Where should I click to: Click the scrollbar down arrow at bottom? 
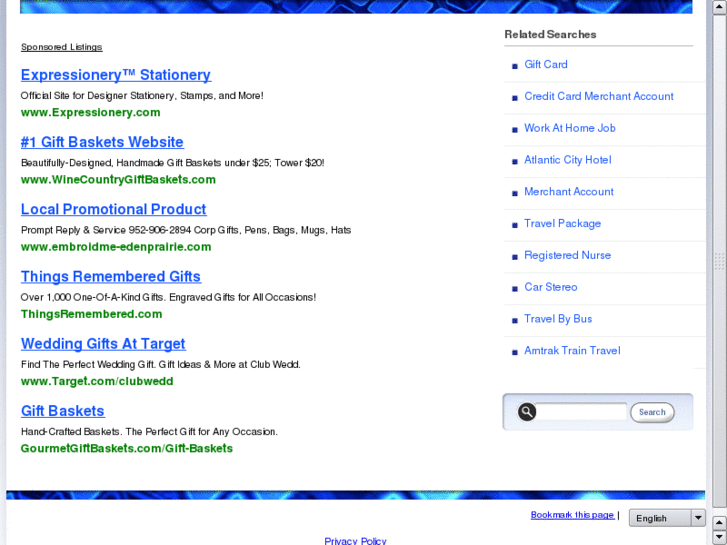pyautogui.click(x=719, y=537)
